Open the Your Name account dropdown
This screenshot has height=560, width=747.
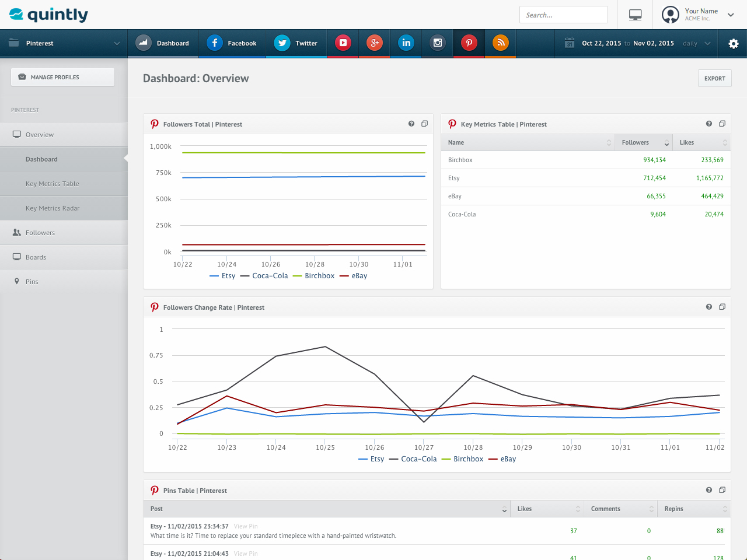tap(731, 15)
